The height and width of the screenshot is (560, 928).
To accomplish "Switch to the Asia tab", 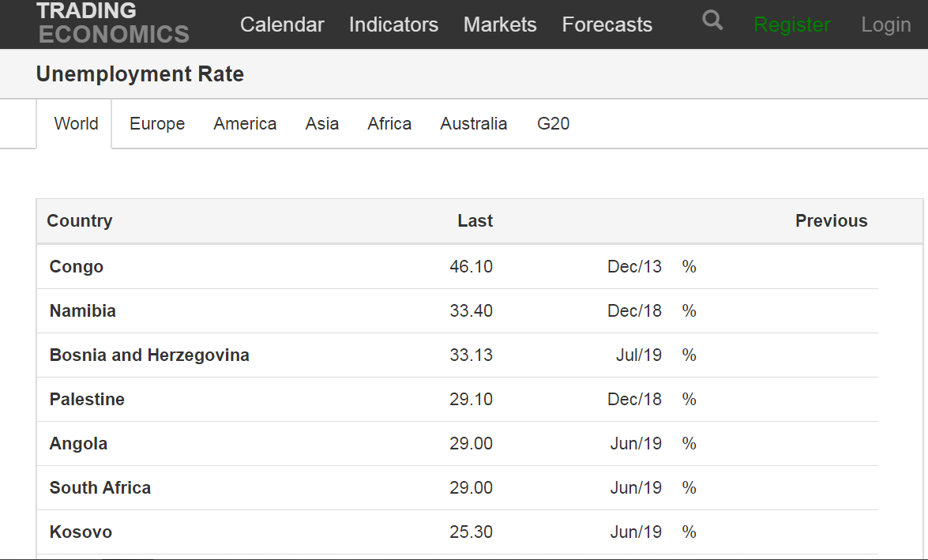I will click(322, 124).
